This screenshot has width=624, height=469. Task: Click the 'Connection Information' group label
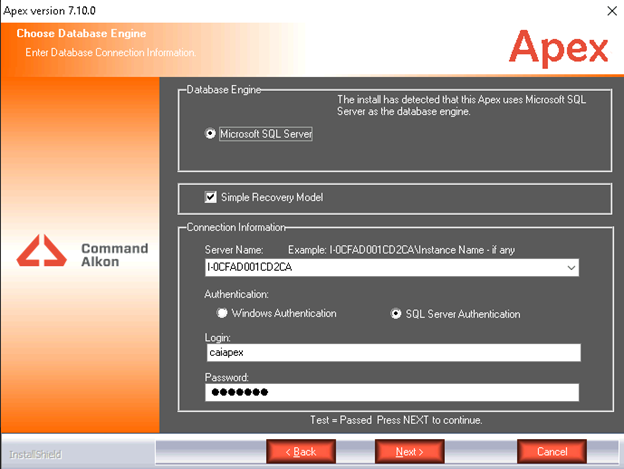pyautogui.click(x=236, y=227)
